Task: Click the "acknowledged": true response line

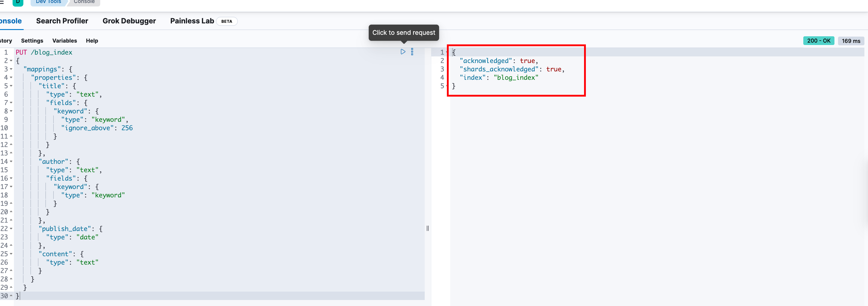Action: (x=499, y=61)
